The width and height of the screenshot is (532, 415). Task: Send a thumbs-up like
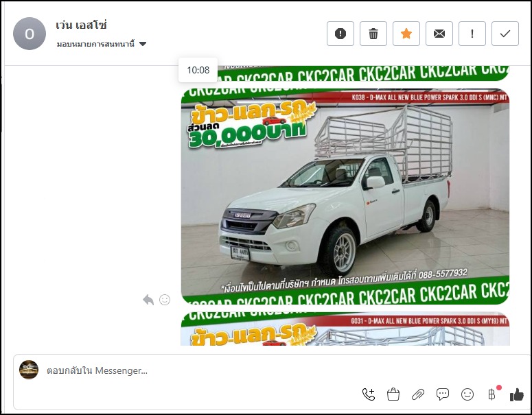click(516, 394)
